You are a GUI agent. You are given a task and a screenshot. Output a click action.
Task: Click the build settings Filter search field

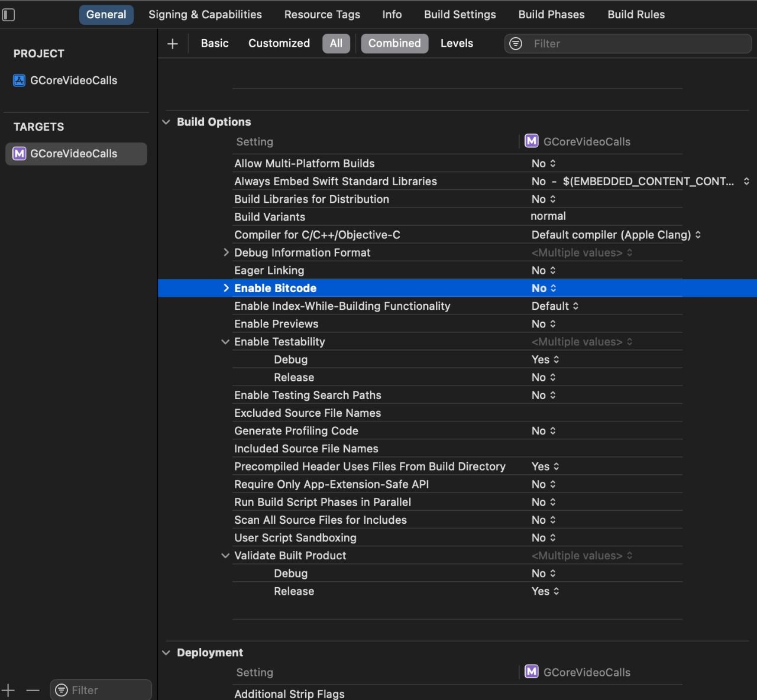(628, 44)
